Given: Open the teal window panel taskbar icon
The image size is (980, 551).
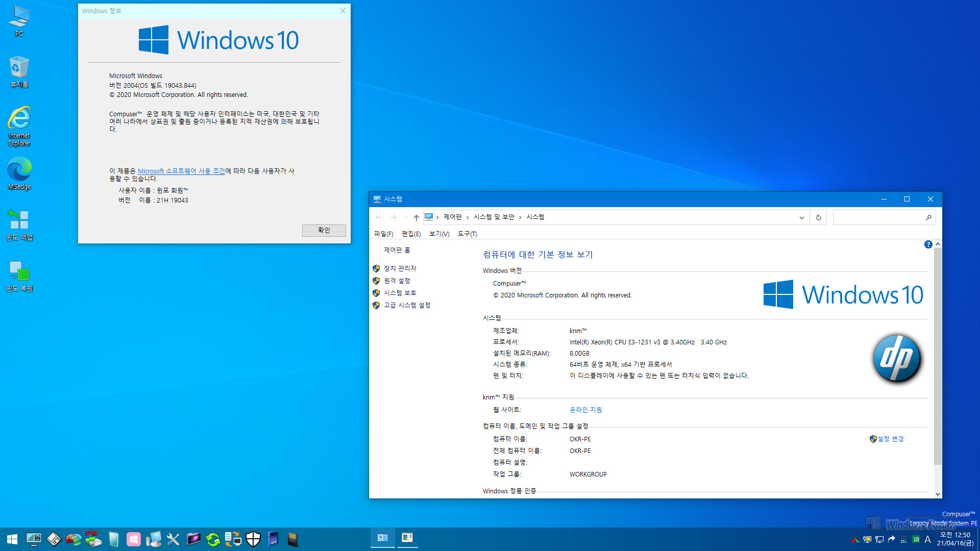Looking at the screenshot, I should click(113, 539).
